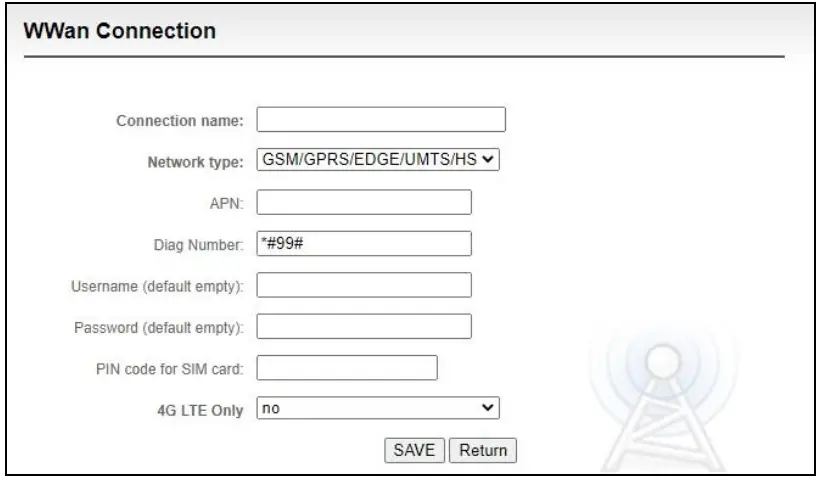The width and height of the screenshot is (824, 483).
Task: Select the Username text field
Action: (364, 286)
